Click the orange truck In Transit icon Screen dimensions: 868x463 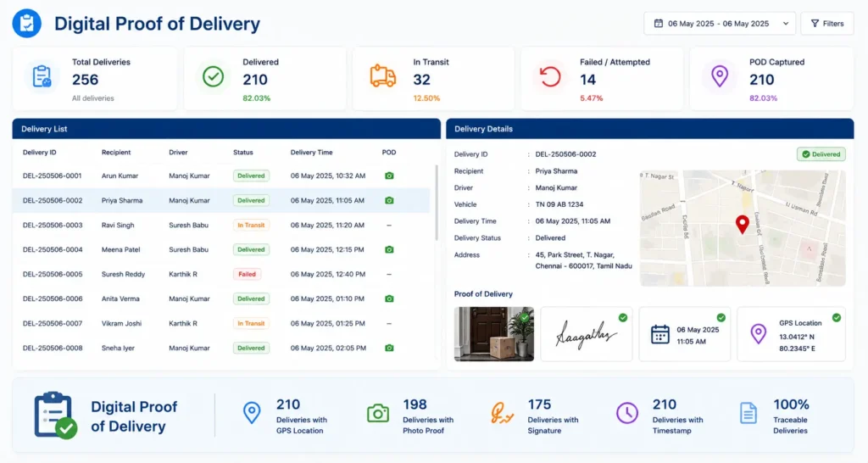pos(382,76)
